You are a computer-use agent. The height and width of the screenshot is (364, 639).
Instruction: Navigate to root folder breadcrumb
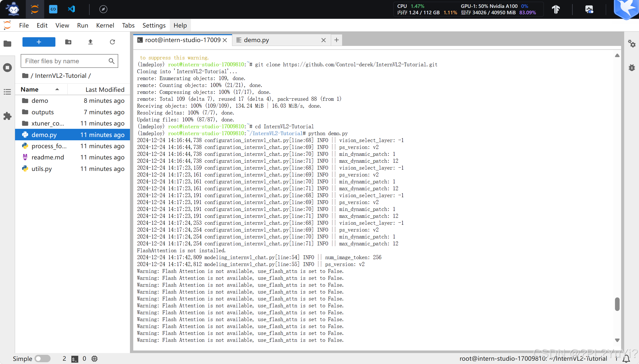click(x=25, y=76)
